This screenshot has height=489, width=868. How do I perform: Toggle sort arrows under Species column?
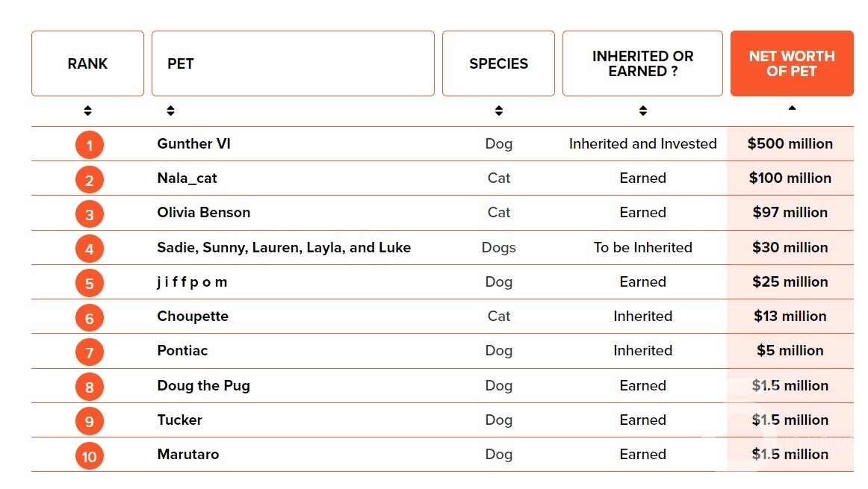click(x=499, y=110)
